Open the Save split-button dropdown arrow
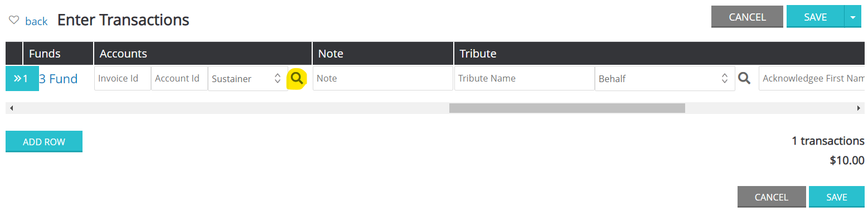The width and height of the screenshot is (868, 219). (x=853, y=17)
